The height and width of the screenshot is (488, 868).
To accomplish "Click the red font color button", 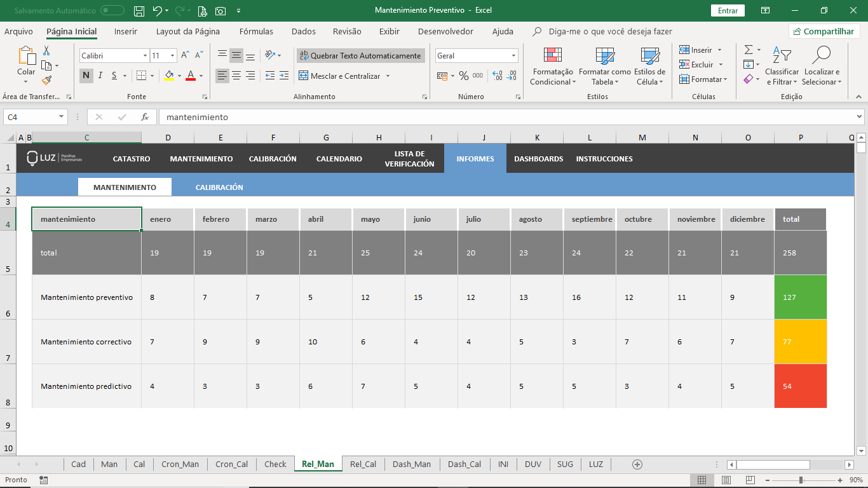I will (x=191, y=76).
